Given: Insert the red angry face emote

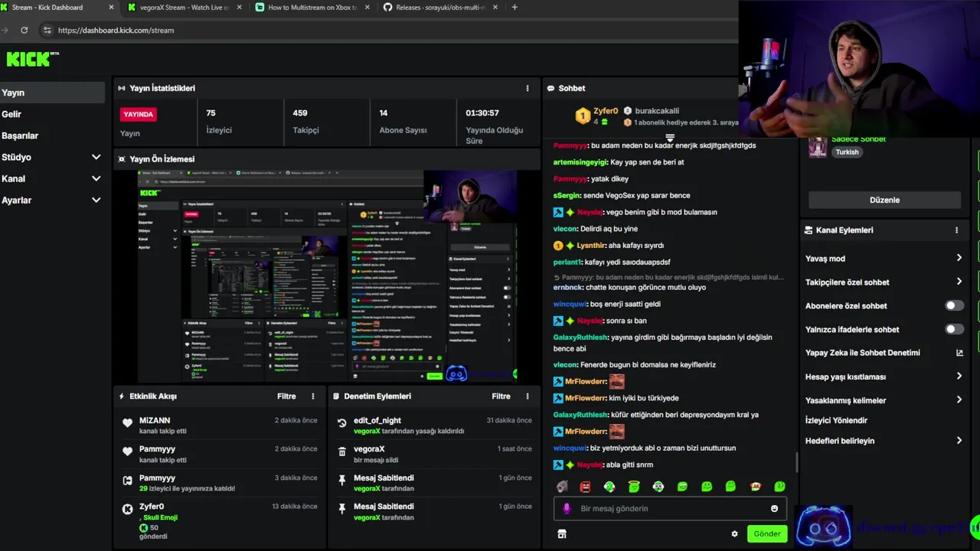Looking at the screenshot, I should [x=585, y=487].
